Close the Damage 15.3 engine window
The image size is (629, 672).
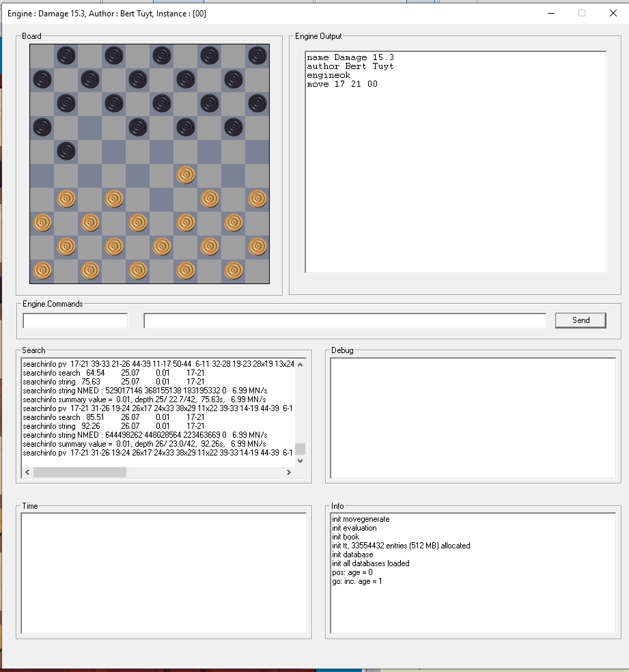(x=613, y=13)
